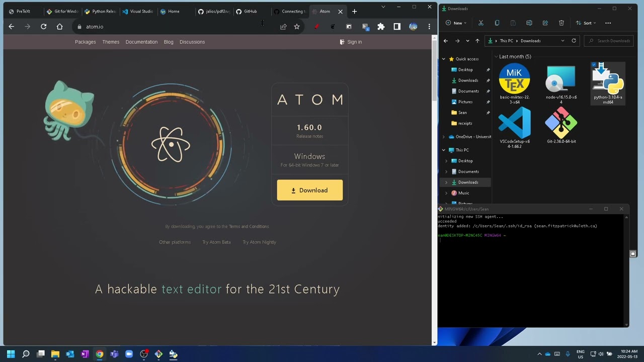Open a new Chrome tab
This screenshot has height=362, width=644.
[x=354, y=11]
